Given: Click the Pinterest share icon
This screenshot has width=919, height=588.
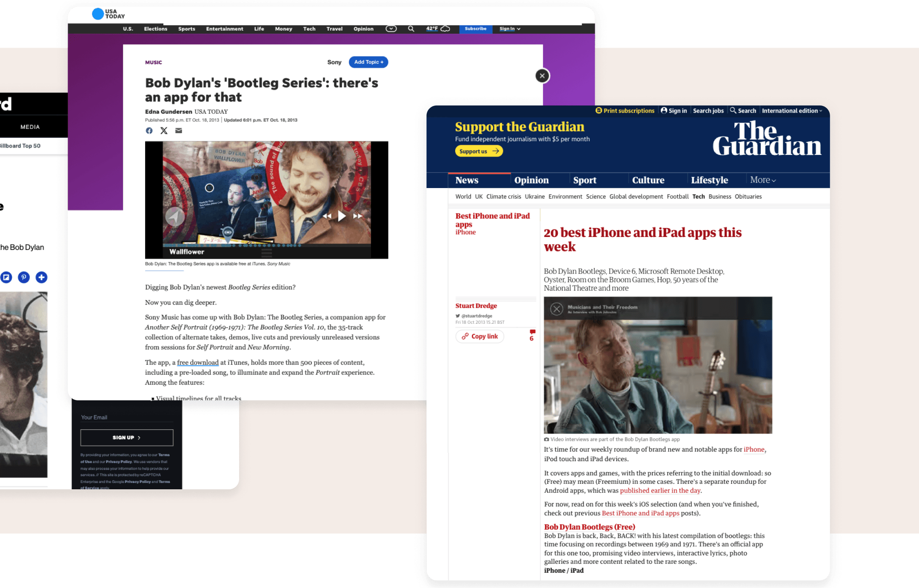Looking at the screenshot, I should pyautogui.click(x=24, y=277).
